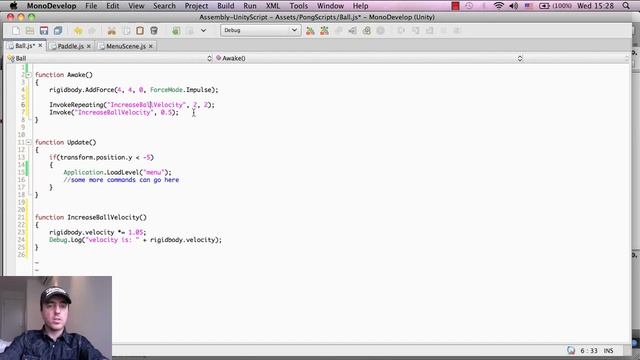Open the MonoDevelop application menu
The width and height of the screenshot is (640, 360).
click(x=51, y=6)
